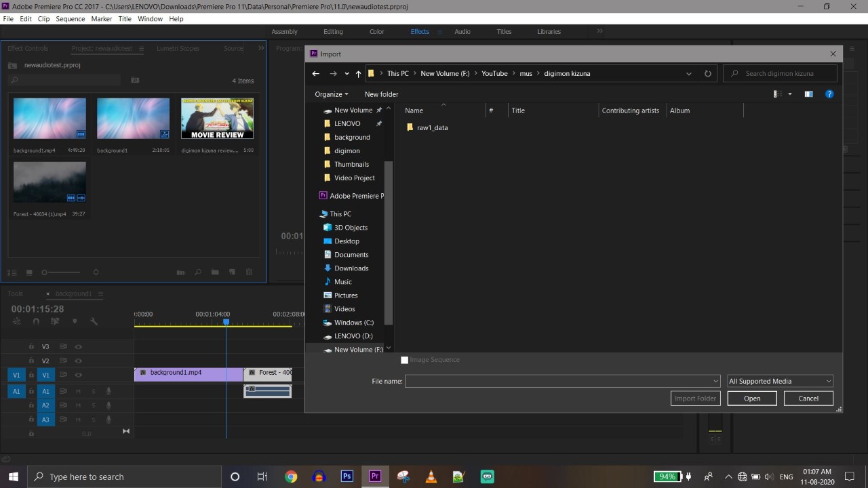Toggle track output eye for V1
This screenshot has width=868, height=488.
pos(78,375)
